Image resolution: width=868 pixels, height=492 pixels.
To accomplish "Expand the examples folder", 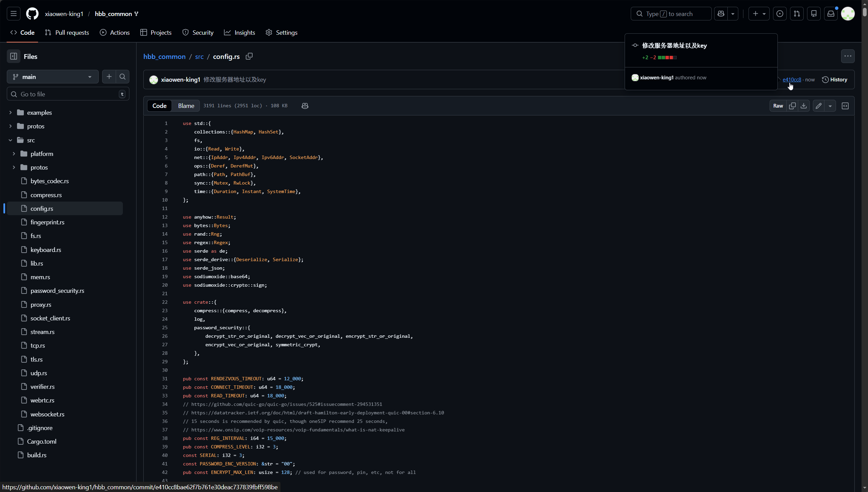I will 11,113.
